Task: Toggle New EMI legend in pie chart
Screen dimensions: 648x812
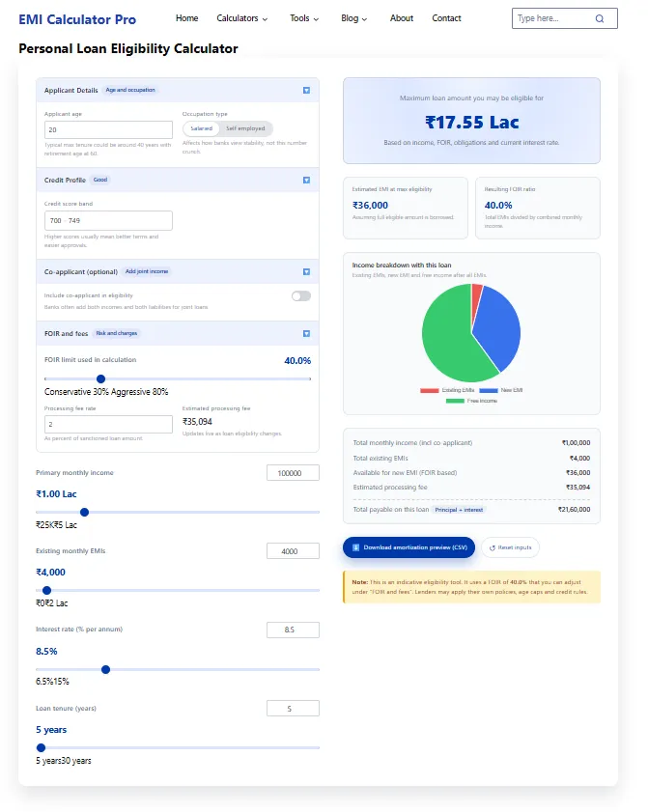Action: [501, 390]
